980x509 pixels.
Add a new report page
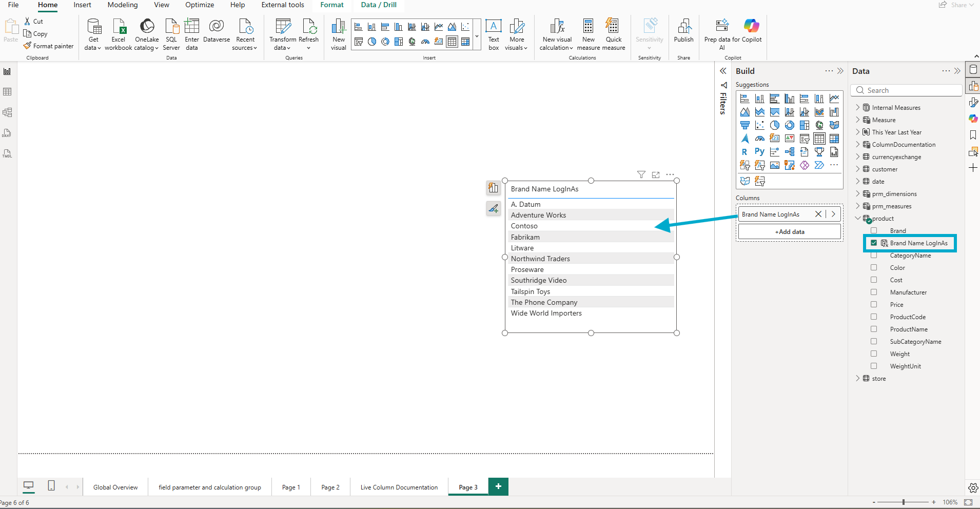click(x=498, y=486)
